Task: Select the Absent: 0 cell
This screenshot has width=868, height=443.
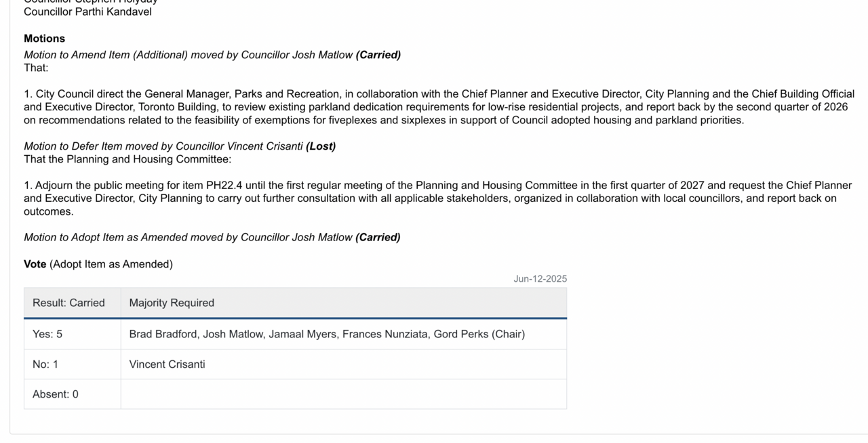Action: tap(56, 394)
